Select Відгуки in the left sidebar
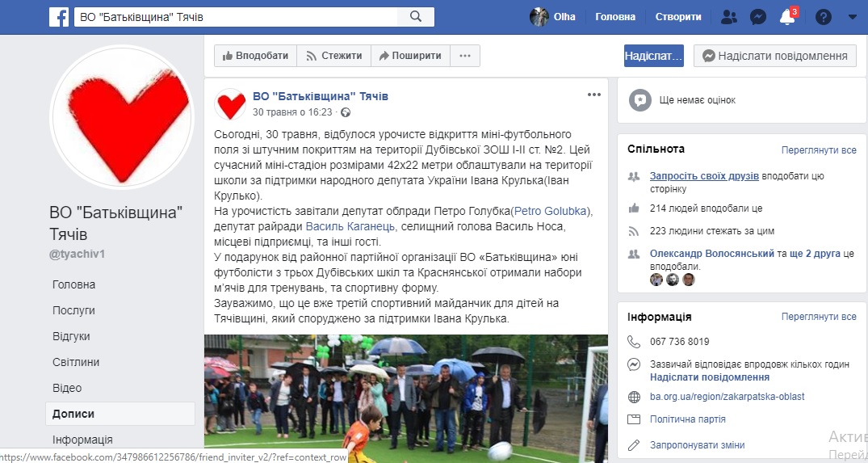This screenshot has height=463, width=868. [71, 336]
